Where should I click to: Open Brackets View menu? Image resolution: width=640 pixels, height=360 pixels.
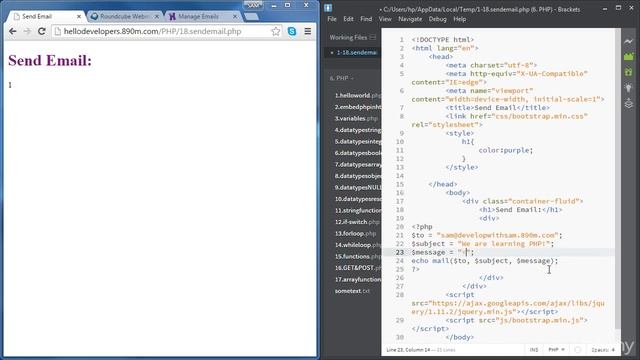[x=385, y=19]
